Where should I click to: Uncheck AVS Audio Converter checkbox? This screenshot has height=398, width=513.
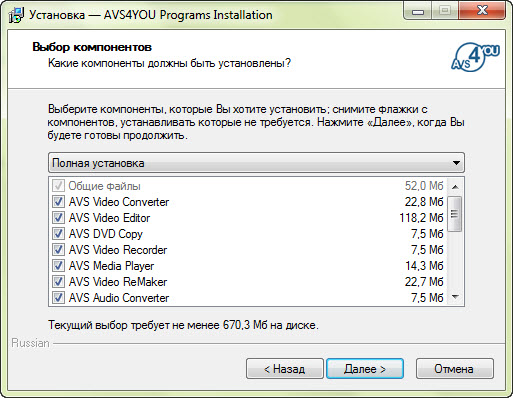58,298
